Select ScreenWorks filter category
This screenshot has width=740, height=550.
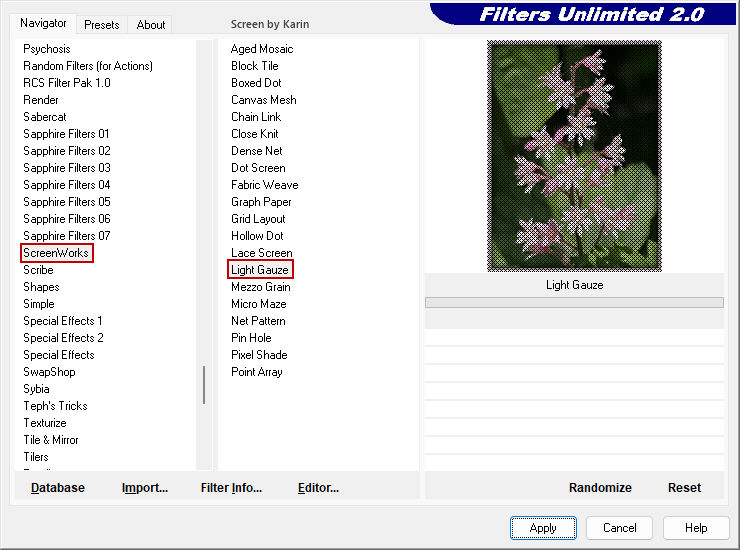click(x=56, y=253)
